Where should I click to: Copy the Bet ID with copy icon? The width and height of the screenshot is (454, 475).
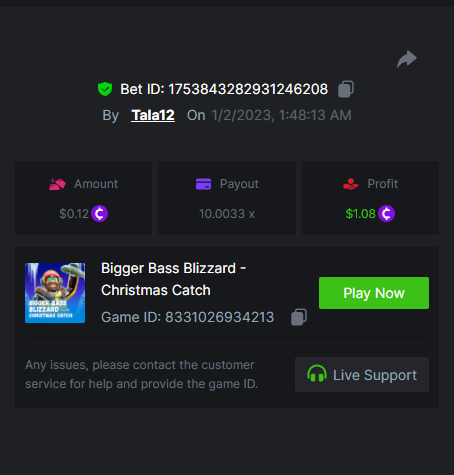346,89
